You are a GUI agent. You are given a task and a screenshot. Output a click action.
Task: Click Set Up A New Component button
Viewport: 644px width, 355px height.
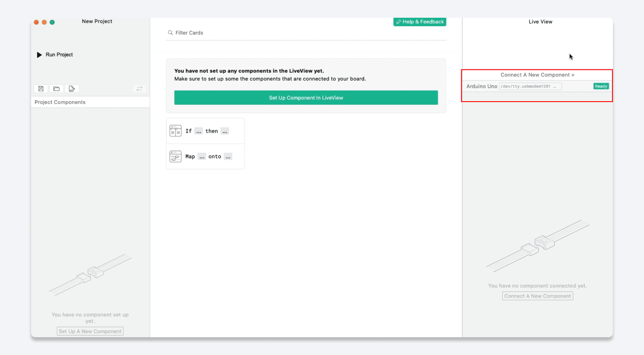[90, 331]
